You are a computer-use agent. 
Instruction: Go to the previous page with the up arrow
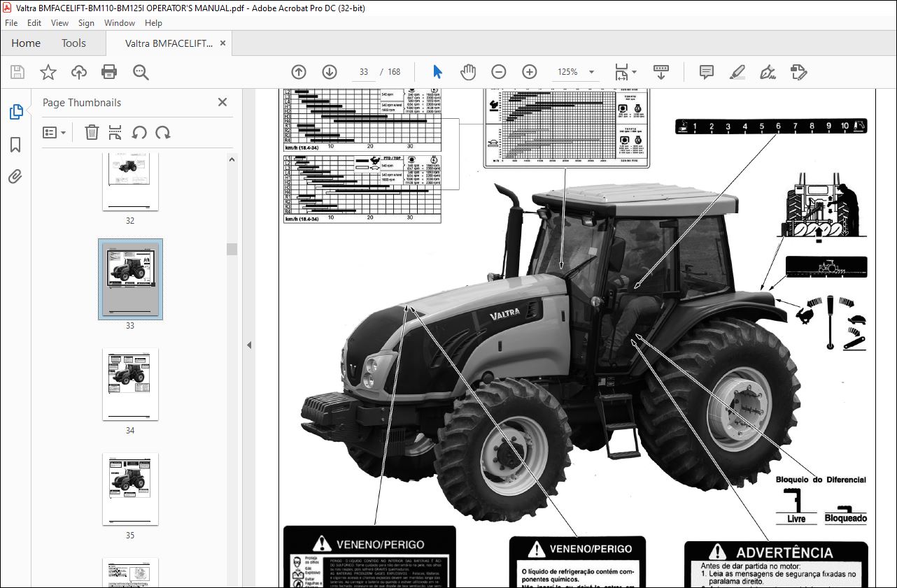point(299,72)
